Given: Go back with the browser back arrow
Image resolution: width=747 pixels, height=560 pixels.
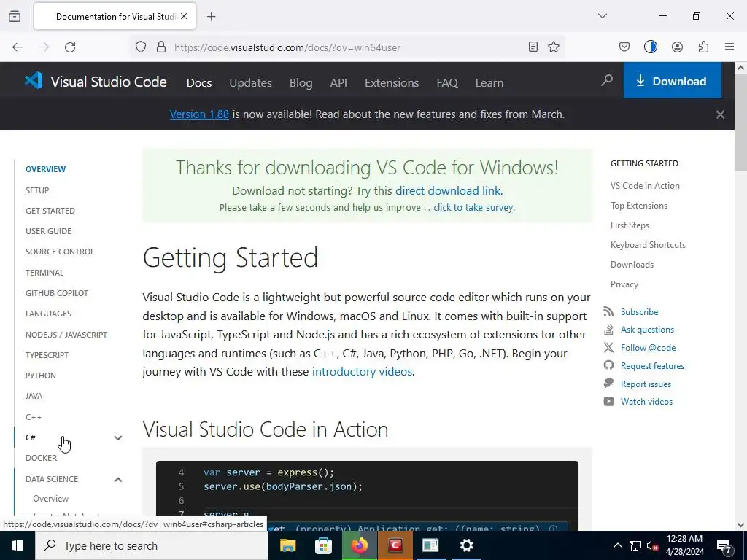Looking at the screenshot, I should tap(18, 47).
